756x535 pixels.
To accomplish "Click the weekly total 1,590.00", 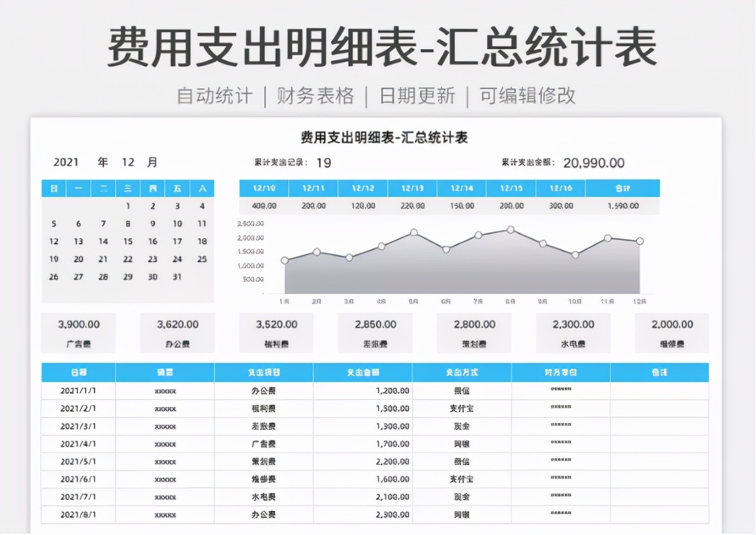I will [623, 206].
